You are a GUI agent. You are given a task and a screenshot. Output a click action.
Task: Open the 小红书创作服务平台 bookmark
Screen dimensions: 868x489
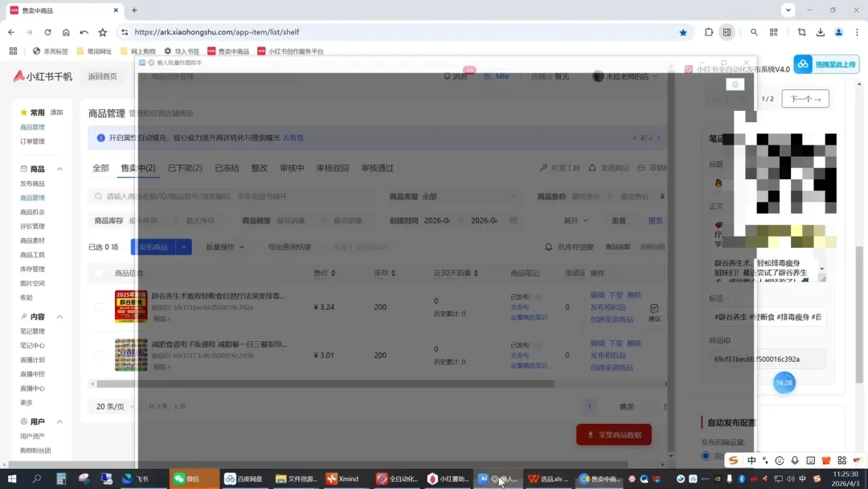[291, 51]
